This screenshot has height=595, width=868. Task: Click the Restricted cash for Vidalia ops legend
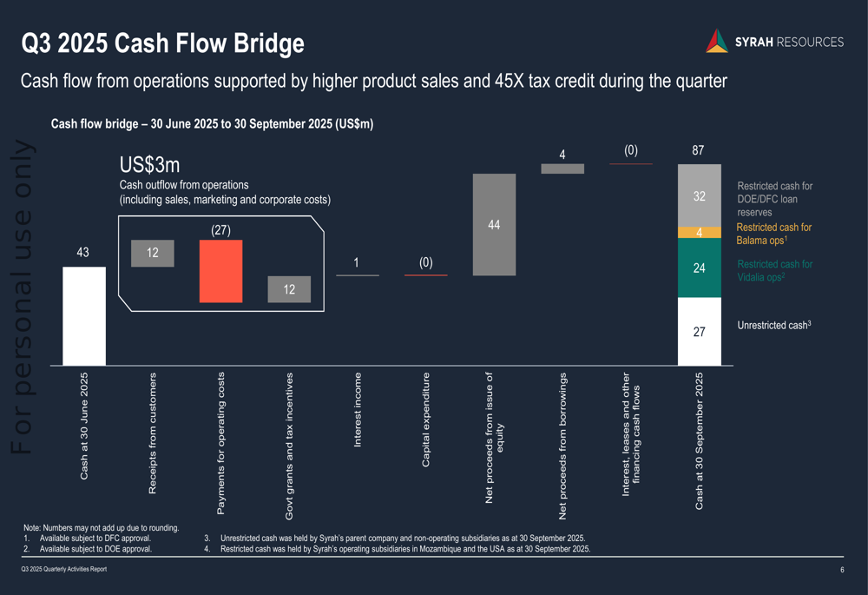[x=774, y=270]
